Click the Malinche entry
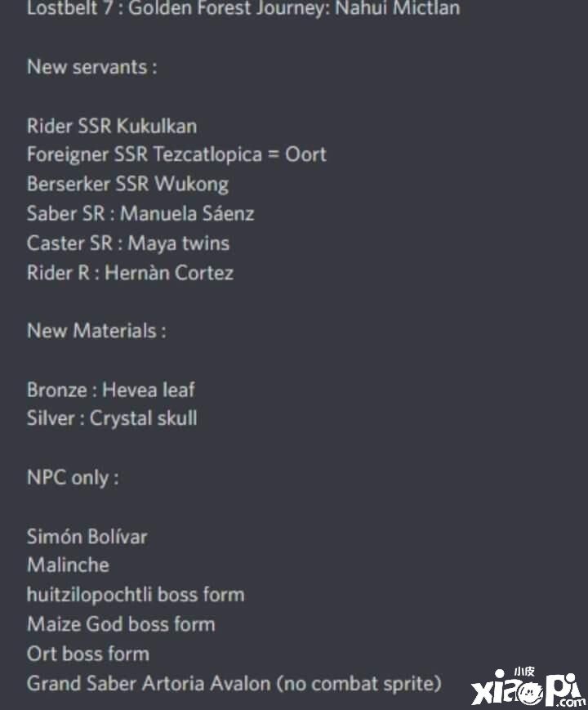The width and height of the screenshot is (588, 710). pos(68,565)
